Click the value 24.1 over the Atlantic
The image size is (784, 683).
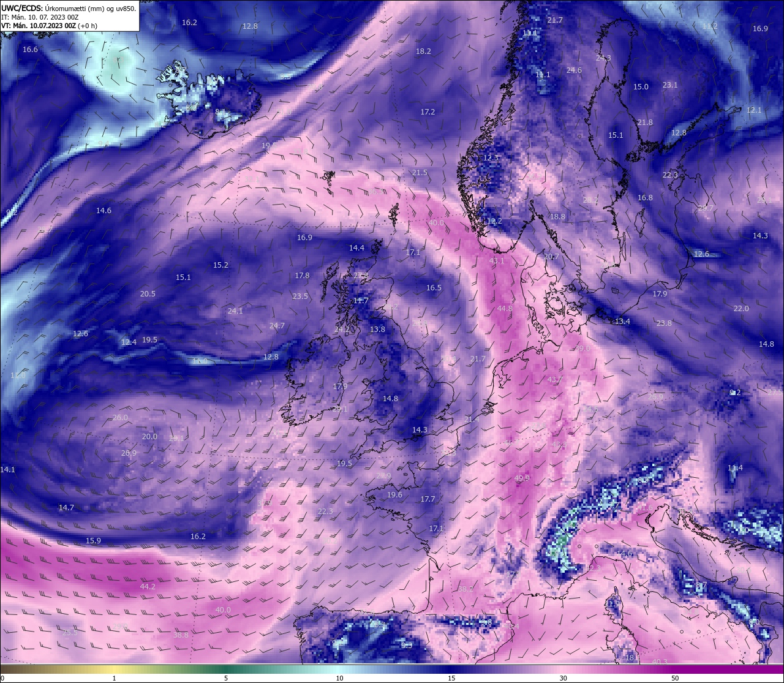click(x=235, y=311)
